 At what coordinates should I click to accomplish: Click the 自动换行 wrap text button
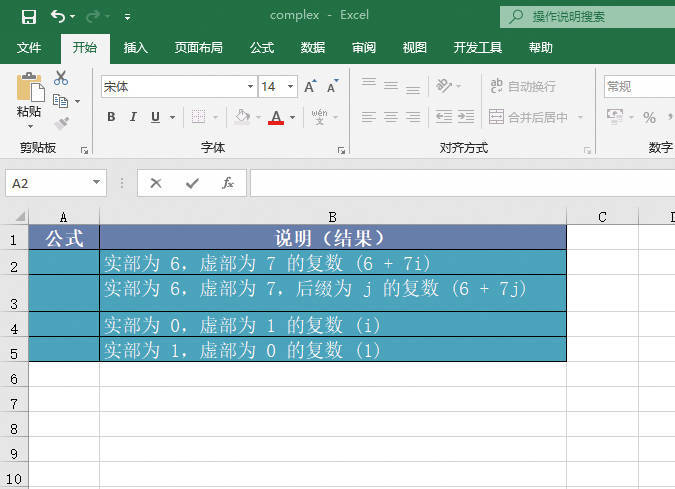pyautogui.click(x=522, y=87)
